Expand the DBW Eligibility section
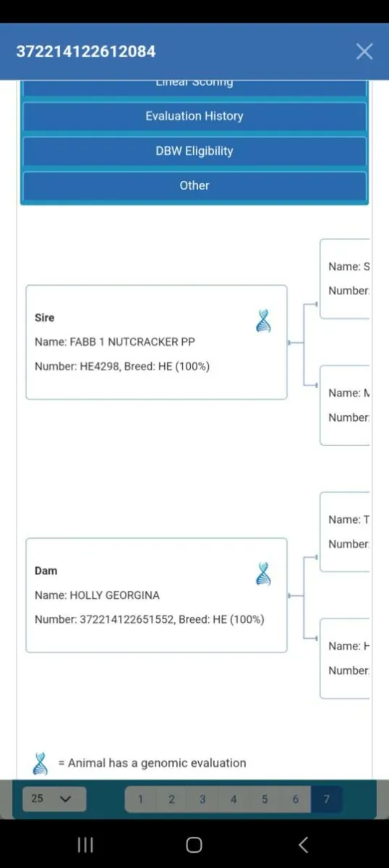Viewport: 389px width, 868px height. click(x=194, y=150)
